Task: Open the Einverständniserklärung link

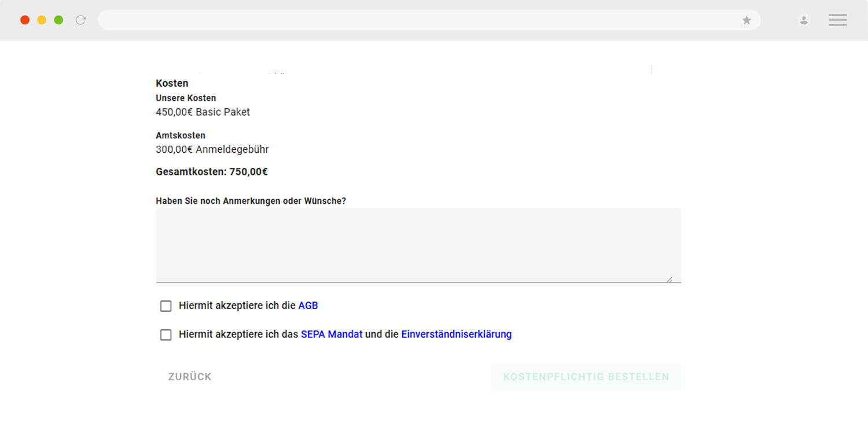Action: point(457,334)
